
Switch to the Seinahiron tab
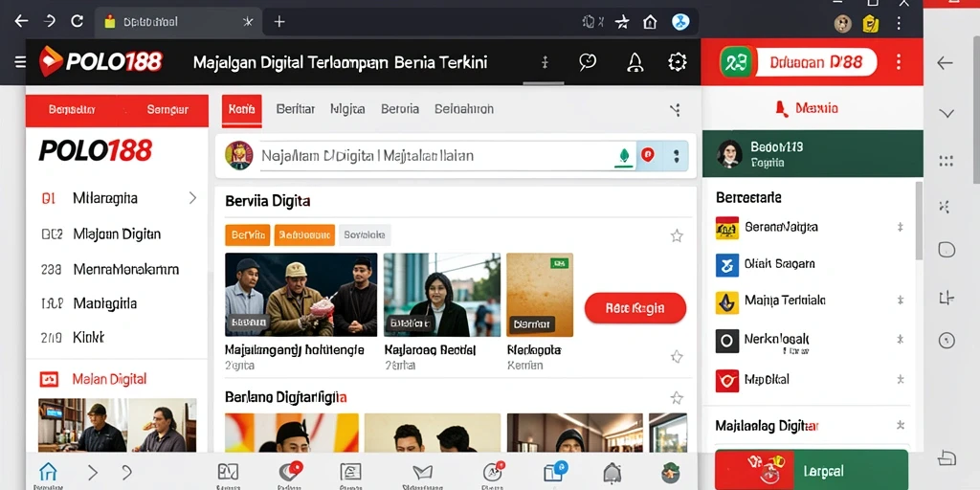(x=464, y=109)
